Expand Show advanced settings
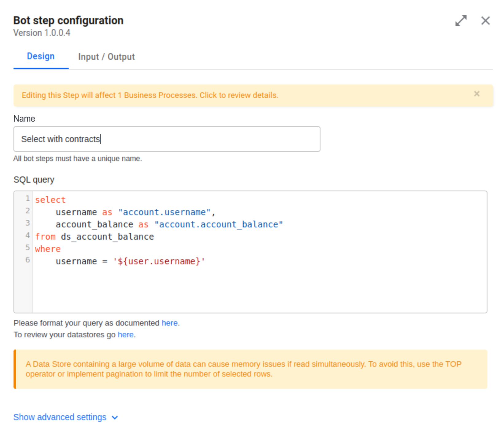The height and width of the screenshot is (441, 504). [60, 417]
